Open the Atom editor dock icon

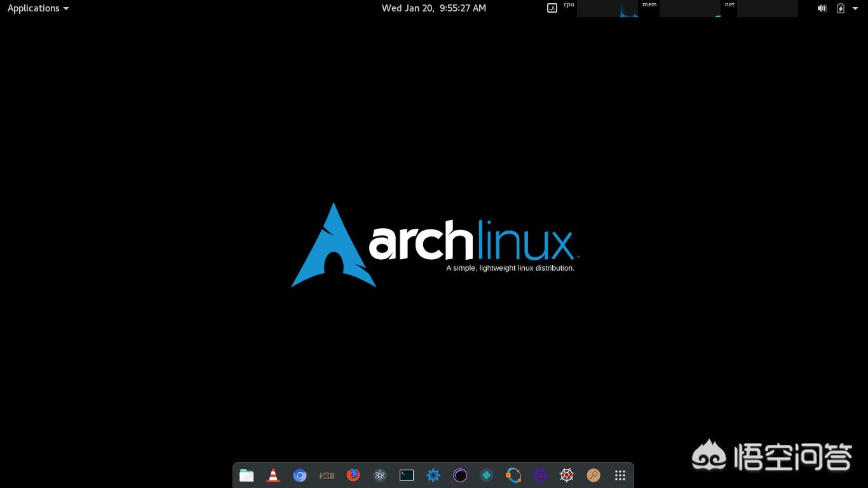click(x=380, y=475)
